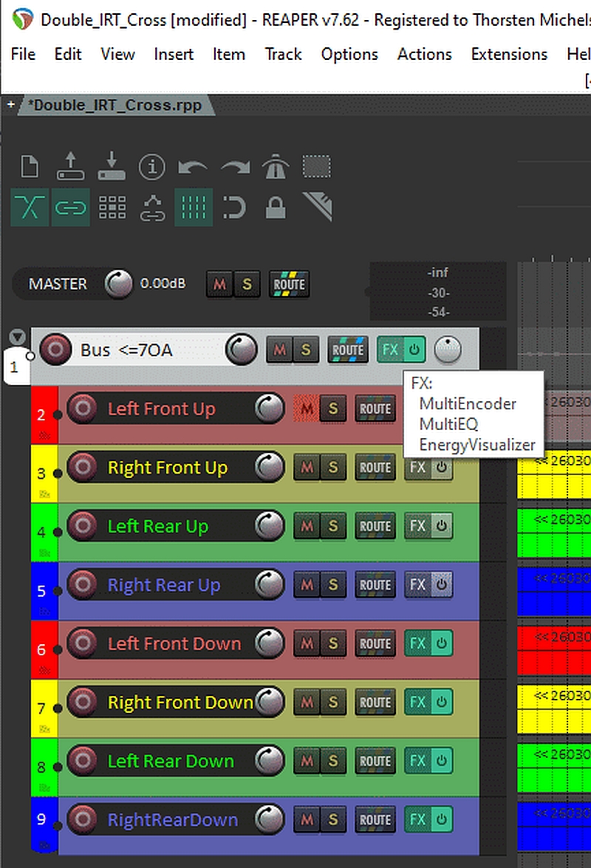
Task: Mute the Left Rear Up track
Action: click(307, 526)
